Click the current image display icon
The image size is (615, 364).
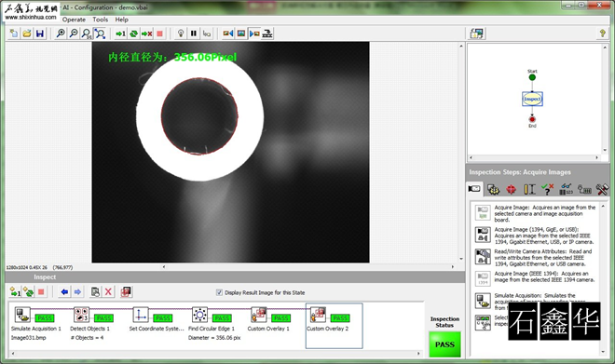point(240,34)
